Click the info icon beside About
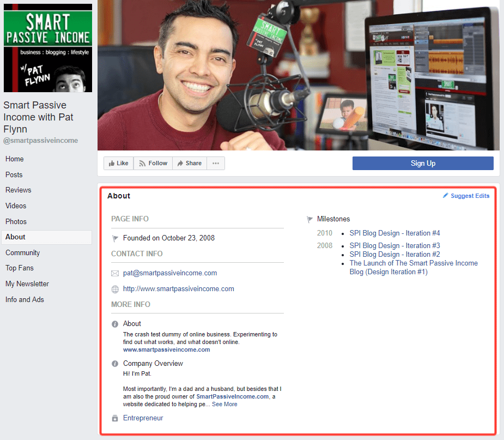The height and width of the screenshot is (440, 504). coord(115,324)
